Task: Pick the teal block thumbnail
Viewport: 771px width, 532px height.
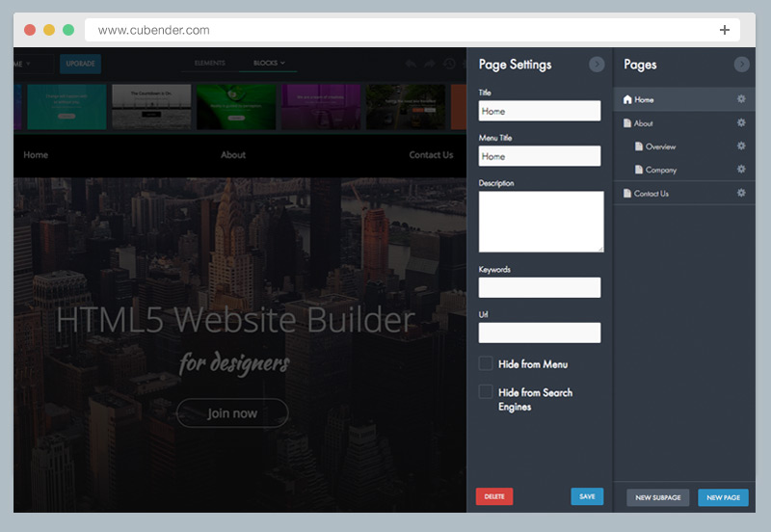Action: tap(66, 107)
